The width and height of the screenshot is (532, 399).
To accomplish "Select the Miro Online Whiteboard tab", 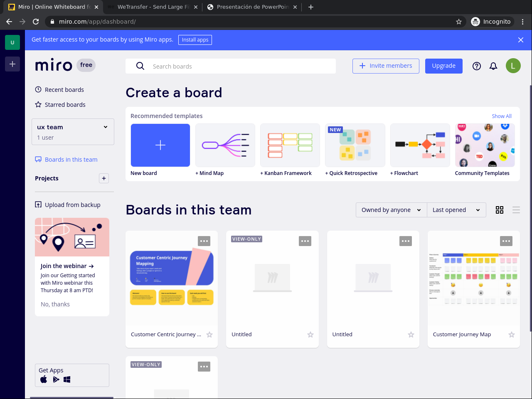I will [54, 7].
